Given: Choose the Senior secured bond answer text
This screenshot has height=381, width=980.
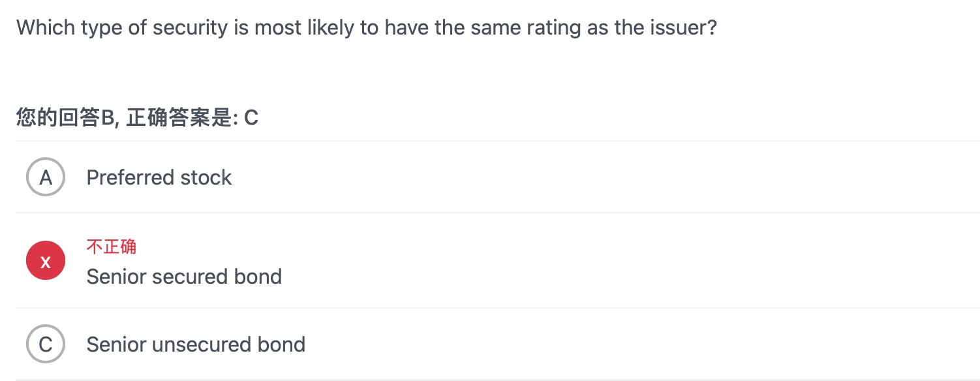Looking at the screenshot, I should [184, 277].
